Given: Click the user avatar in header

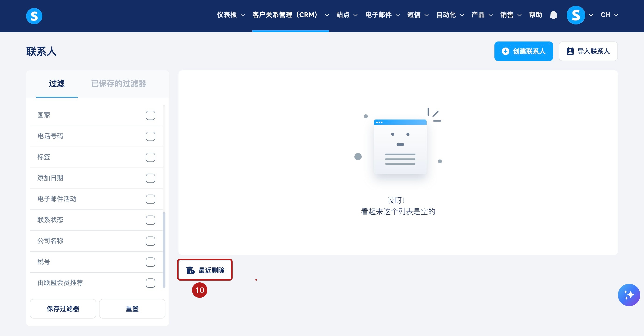Looking at the screenshot, I should [x=575, y=15].
